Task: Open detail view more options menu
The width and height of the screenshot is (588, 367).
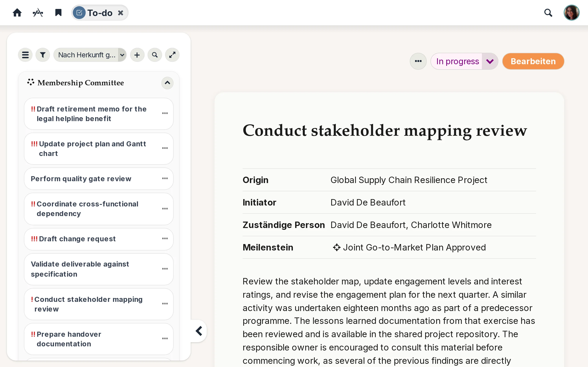Action: click(418, 61)
